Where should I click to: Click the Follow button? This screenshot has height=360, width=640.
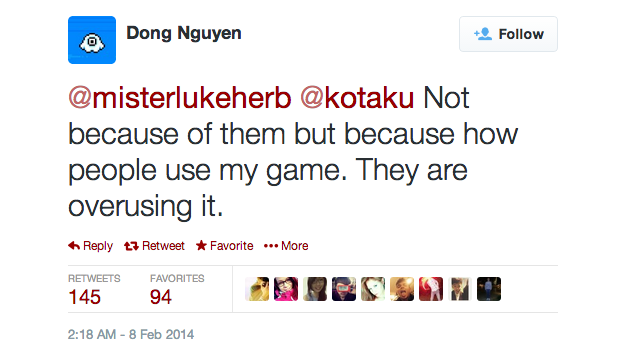coord(508,34)
